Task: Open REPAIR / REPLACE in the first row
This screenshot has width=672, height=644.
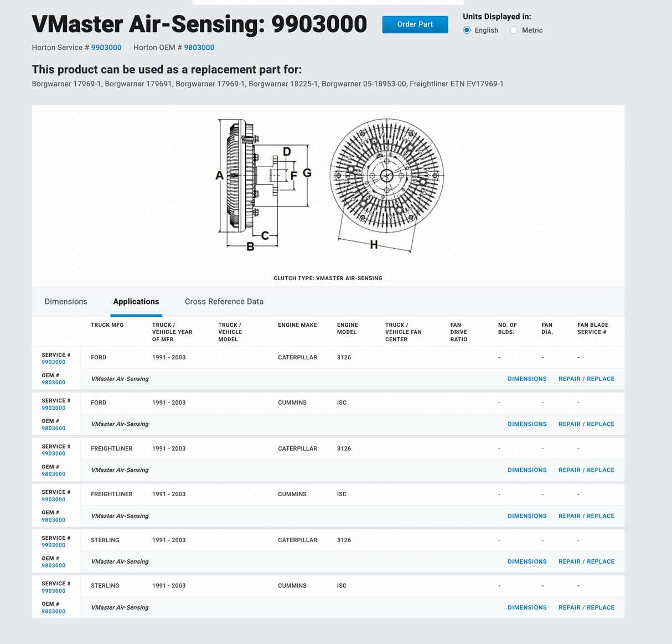Action: click(x=586, y=379)
